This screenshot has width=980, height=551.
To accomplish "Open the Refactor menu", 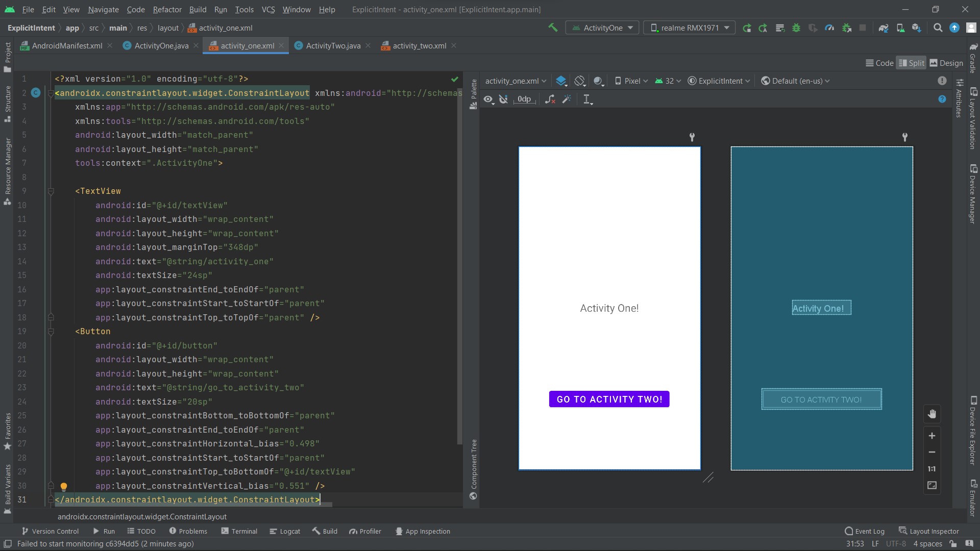I will point(167,9).
